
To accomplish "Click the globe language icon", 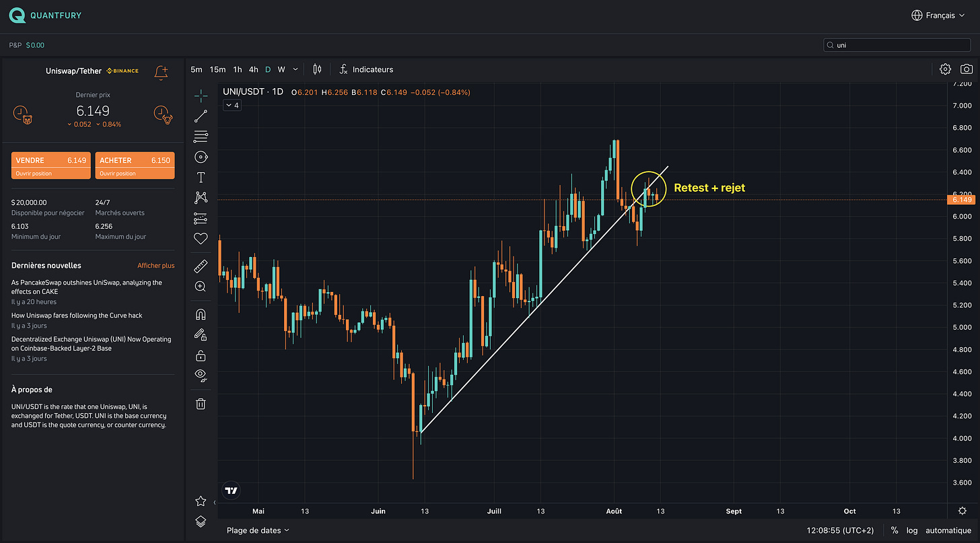I will 917,15.
